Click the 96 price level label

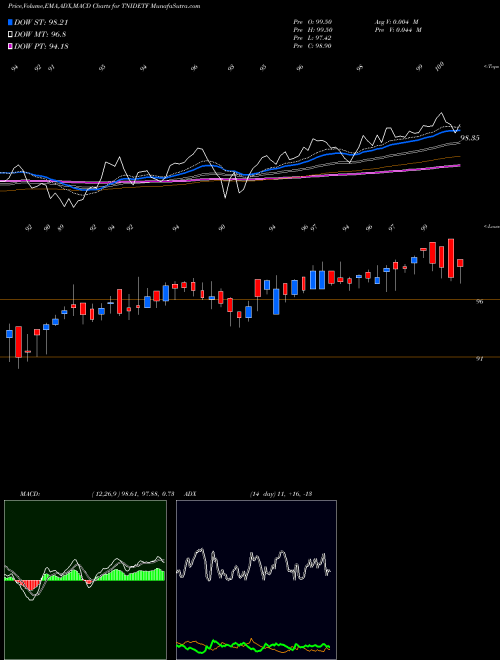[479, 302]
